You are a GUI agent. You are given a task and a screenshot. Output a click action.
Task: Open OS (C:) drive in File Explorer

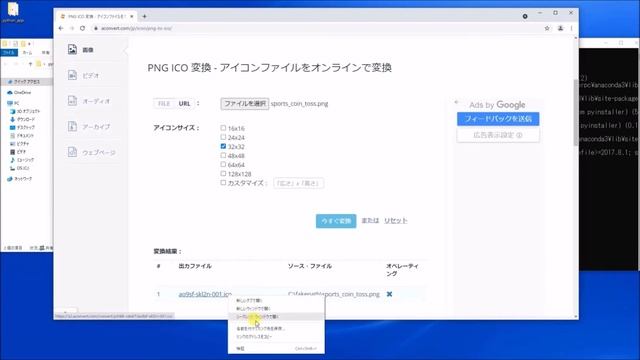(x=20, y=168)
